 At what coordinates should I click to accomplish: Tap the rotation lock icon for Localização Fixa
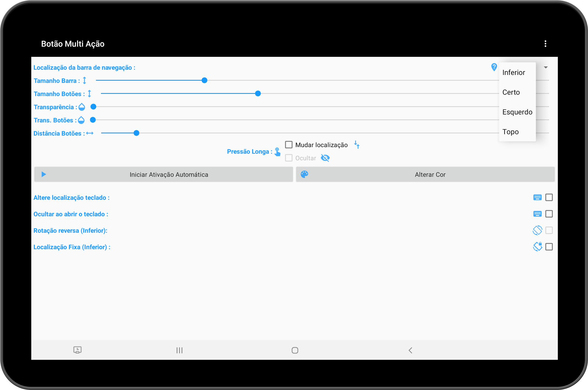click(x=537, y=246)
